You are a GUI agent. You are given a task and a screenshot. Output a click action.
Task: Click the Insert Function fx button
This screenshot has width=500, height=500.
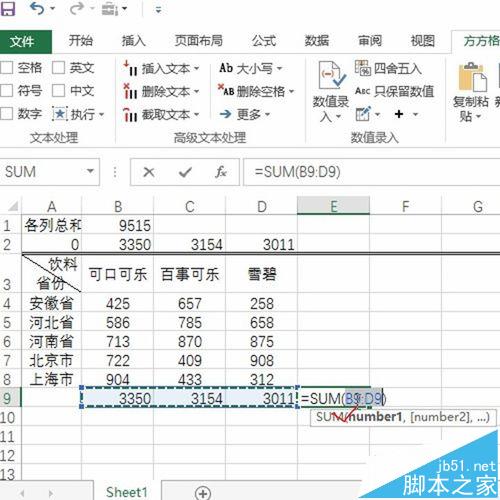[x=221, y=172]
